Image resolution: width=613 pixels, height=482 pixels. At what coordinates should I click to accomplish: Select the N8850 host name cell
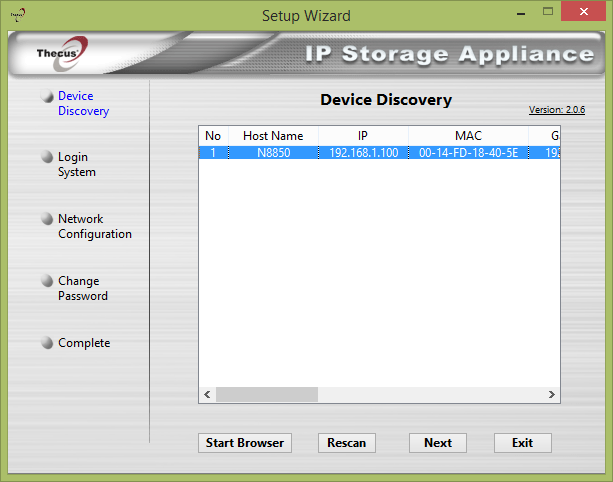coord(273,152)
